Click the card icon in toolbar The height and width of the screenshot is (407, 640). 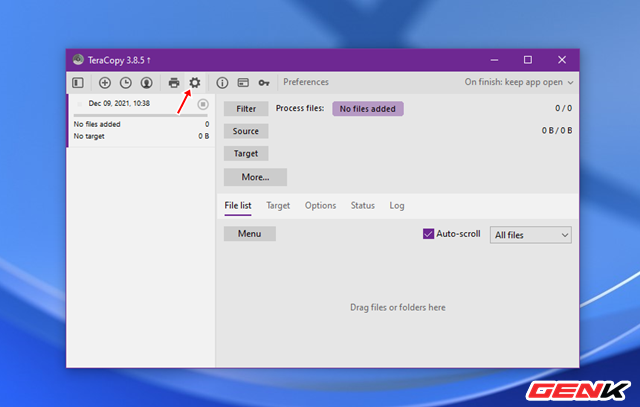(243, 83)
